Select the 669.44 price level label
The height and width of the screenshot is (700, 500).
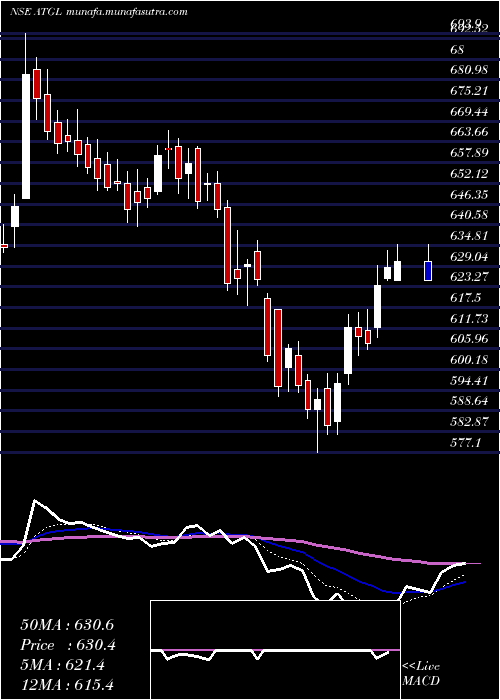coord(469,112)
